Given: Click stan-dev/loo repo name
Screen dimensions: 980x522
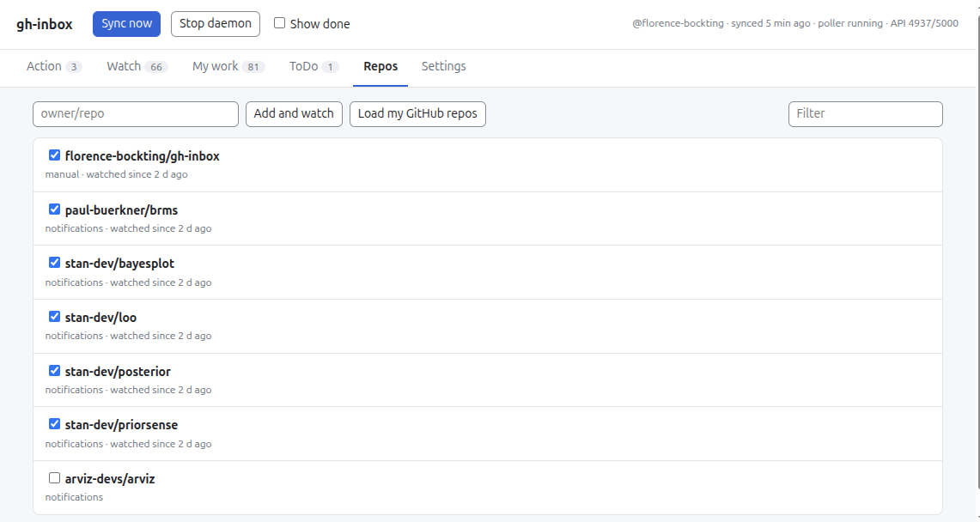Looking at the screenshot, I should [100, 318].
